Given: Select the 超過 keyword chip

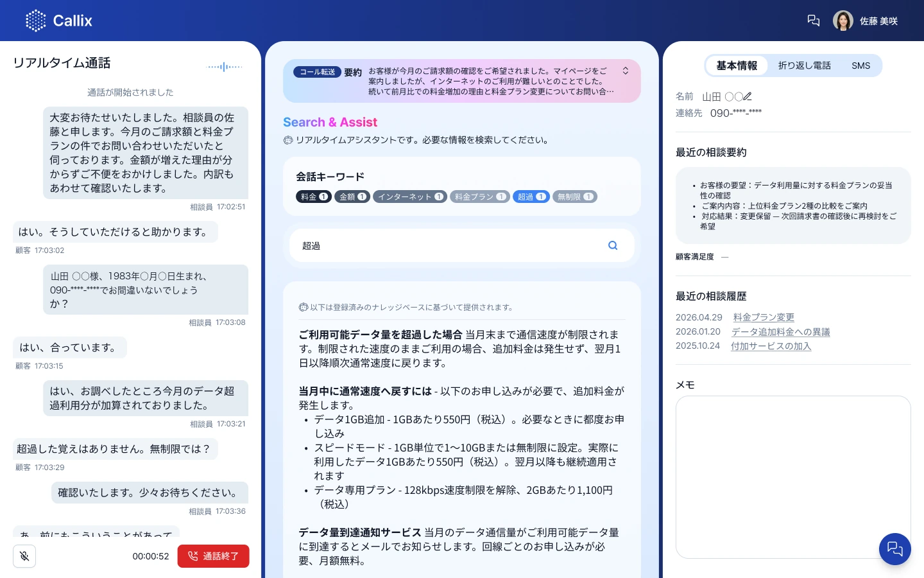Looking at the screenshot, I should [x=531, y=197].
